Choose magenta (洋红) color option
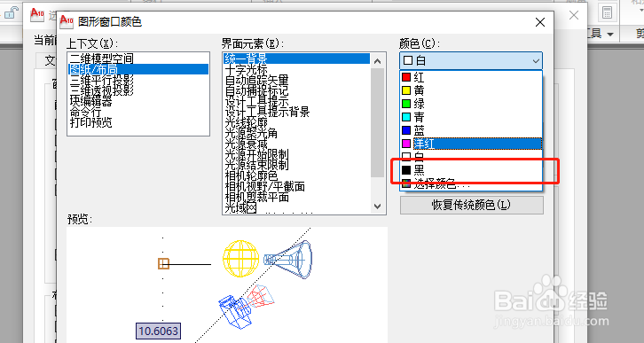The height and width of the screenshot is (343, 644). pos(471,144)
